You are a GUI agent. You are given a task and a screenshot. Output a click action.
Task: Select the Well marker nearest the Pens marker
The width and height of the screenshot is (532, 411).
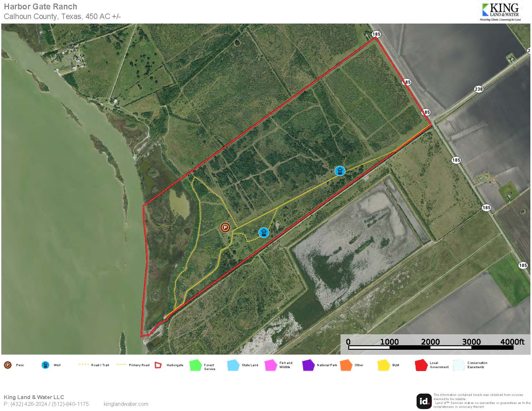point(264,232)
